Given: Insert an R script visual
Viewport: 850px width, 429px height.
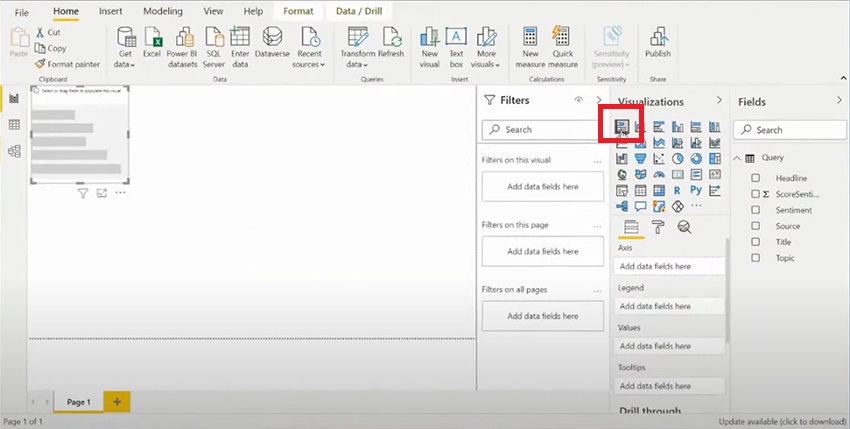Looking at the screenshot, I should 677,190.
